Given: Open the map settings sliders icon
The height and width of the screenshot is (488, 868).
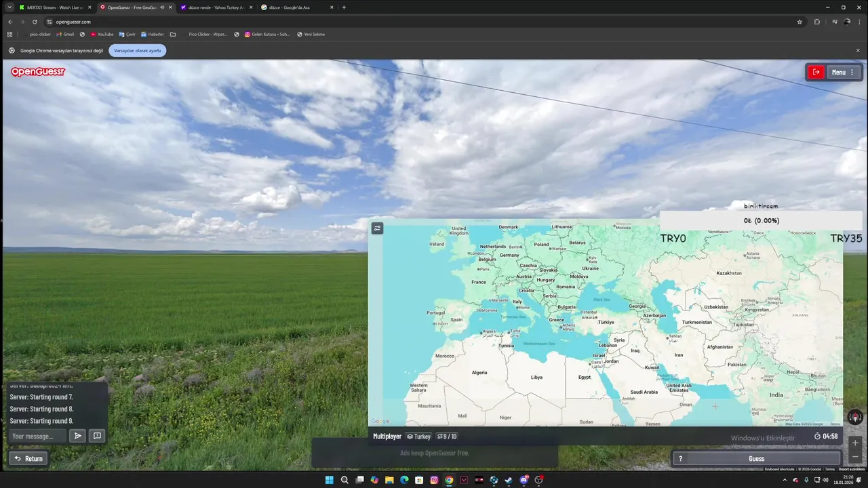Looking at the screenshot, I should point(378,228).
